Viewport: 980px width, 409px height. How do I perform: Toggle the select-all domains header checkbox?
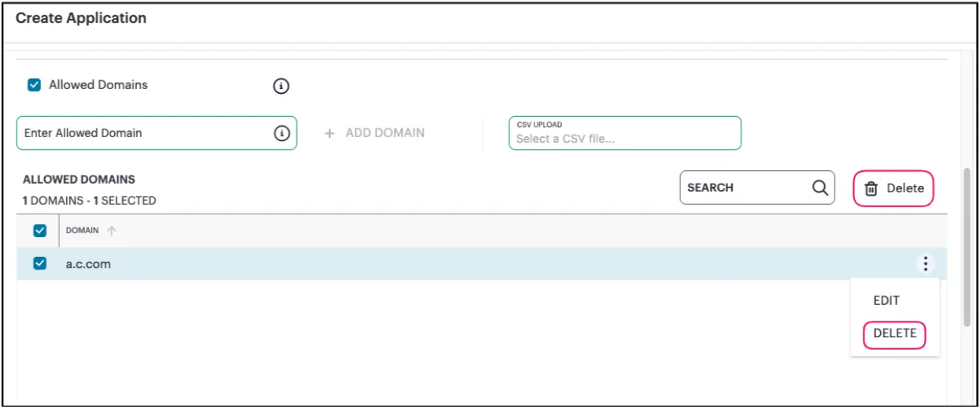[x=39, y=231]
